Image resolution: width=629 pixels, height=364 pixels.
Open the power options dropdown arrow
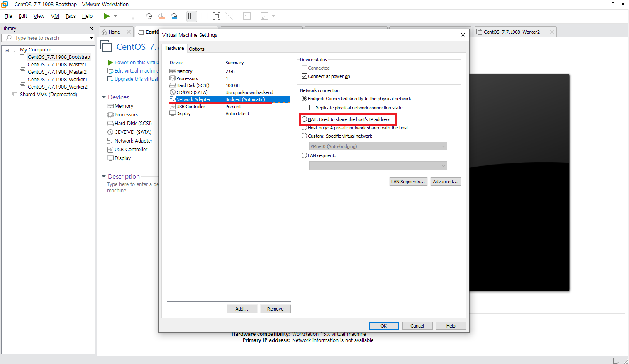pos(115,16)
